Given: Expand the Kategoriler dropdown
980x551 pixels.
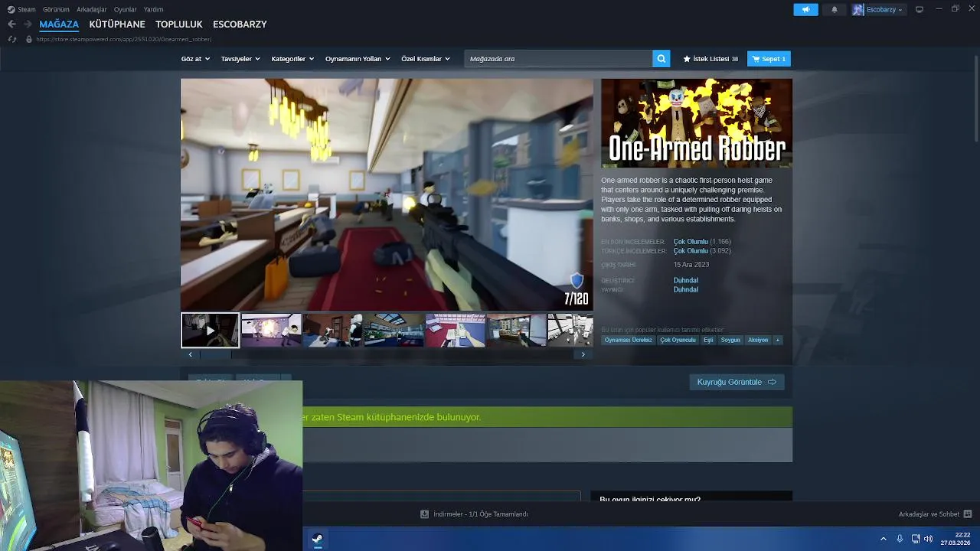Looking at the screenshot, I should pos(292,59).
